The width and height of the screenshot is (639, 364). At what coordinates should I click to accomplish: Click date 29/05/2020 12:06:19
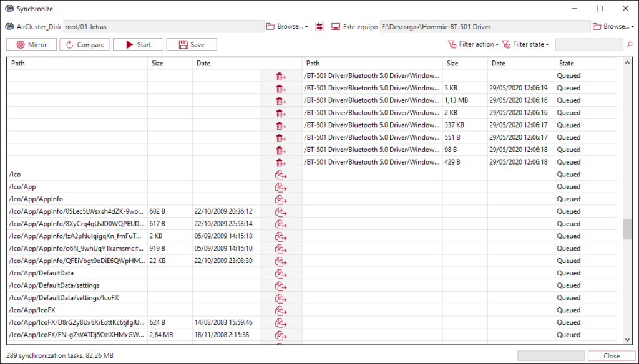click(x=519, y=88)
